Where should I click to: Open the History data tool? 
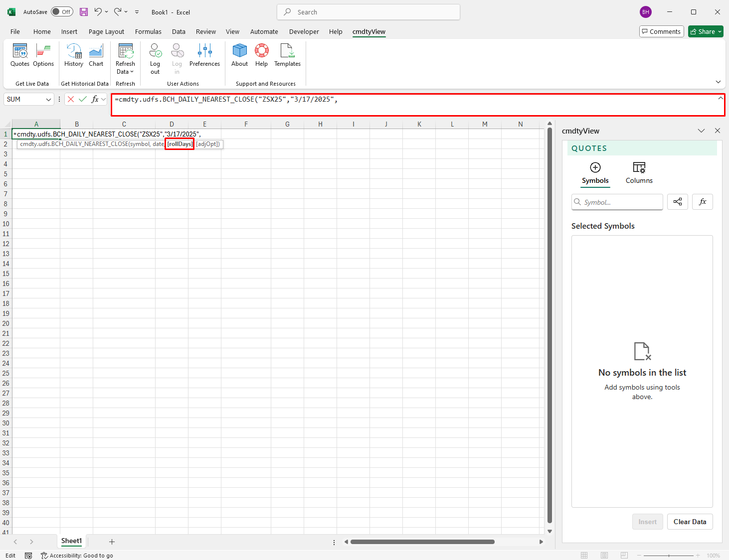[74, 55]
